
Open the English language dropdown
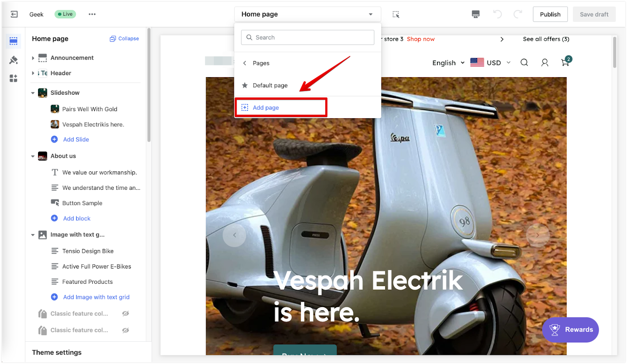pyautogui.click(x=448, y=63)
